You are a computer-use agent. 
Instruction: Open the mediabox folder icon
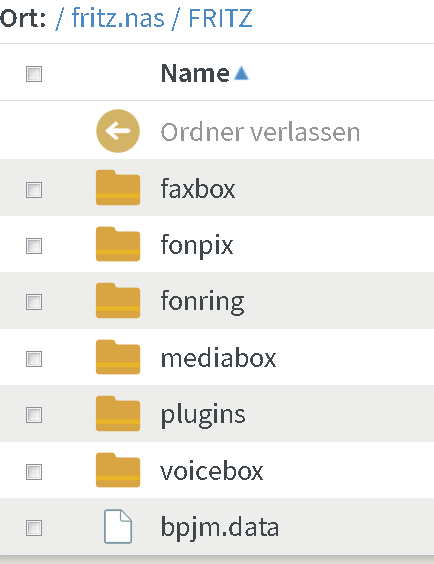pos(118,357)
